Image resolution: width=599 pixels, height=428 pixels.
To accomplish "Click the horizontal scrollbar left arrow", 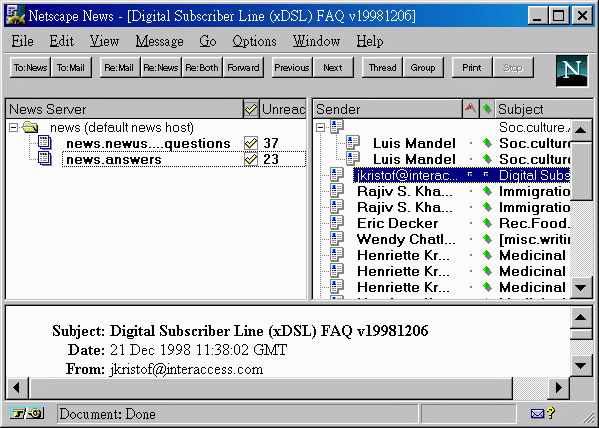I will tap(17, 388).
